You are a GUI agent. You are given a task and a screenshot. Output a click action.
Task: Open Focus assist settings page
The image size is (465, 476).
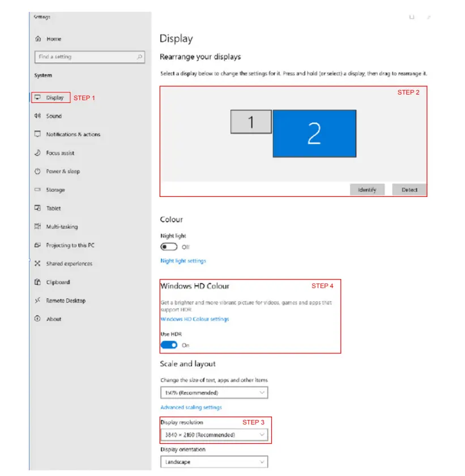[x=60, y=153]
